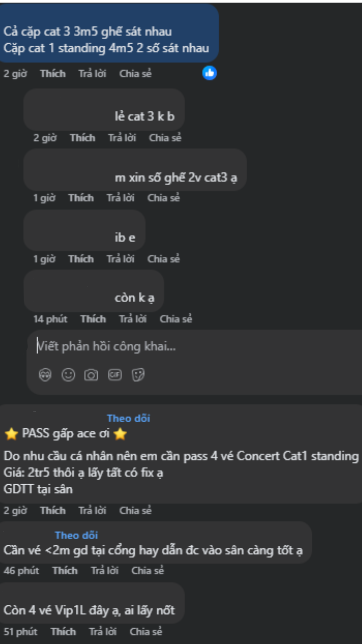Attach a photo with the camera icon

91,375
